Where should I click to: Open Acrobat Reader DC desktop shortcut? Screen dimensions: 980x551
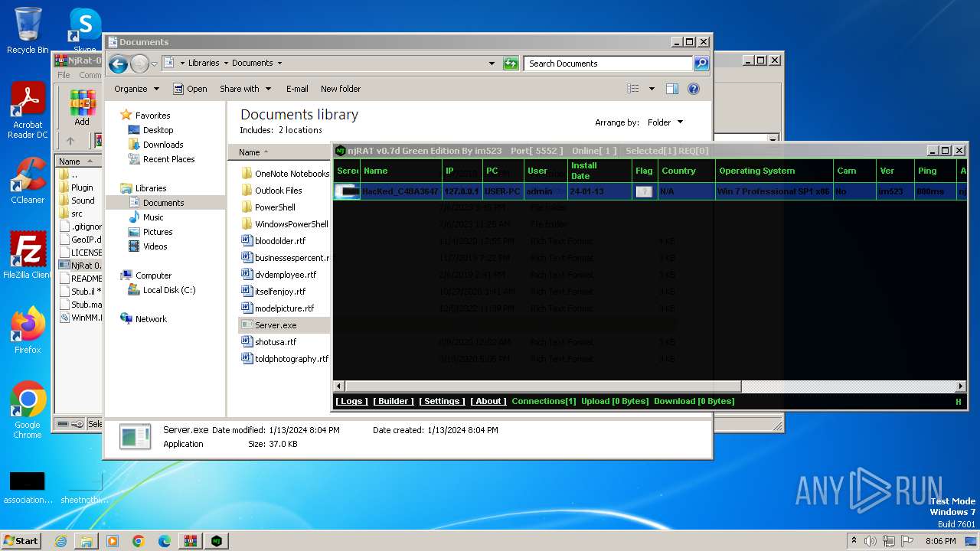(x=28, y=111)
